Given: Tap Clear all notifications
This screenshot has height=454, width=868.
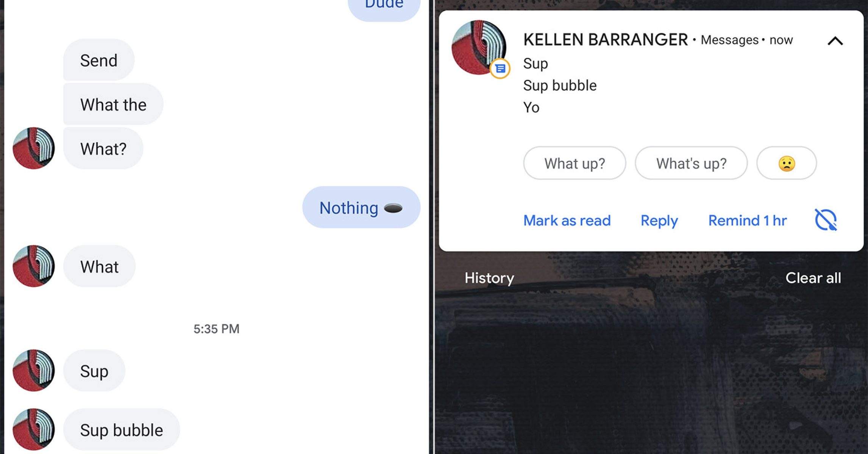Looking at the screenshot, I should 813,278.
